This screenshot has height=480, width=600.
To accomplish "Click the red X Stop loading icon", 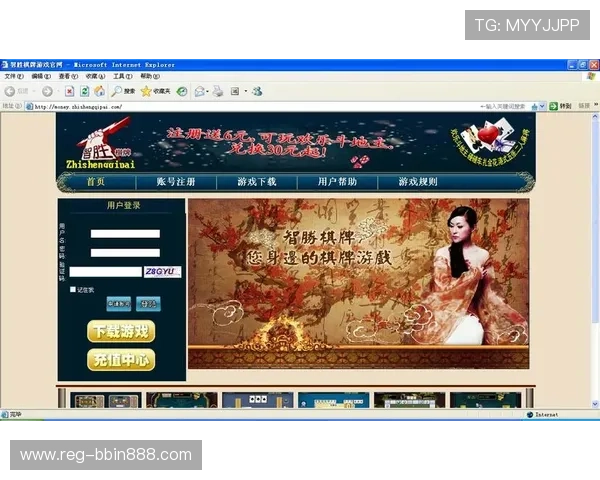I will tap(70, 91).
